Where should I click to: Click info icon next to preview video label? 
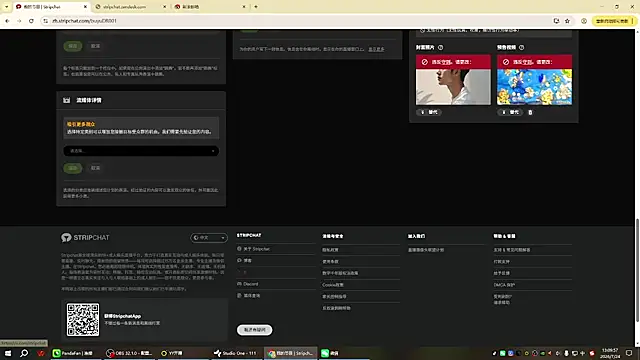521,47
